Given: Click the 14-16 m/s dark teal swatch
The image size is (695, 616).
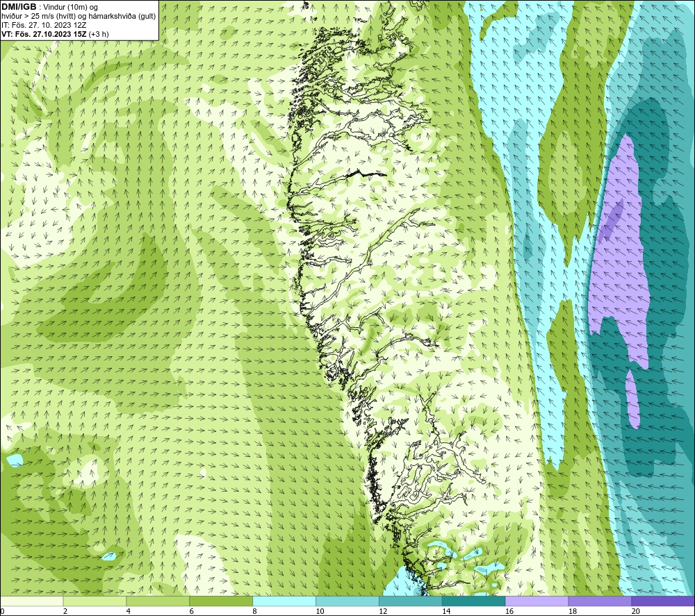Looking at the screenshot, I should coord(474,601).
